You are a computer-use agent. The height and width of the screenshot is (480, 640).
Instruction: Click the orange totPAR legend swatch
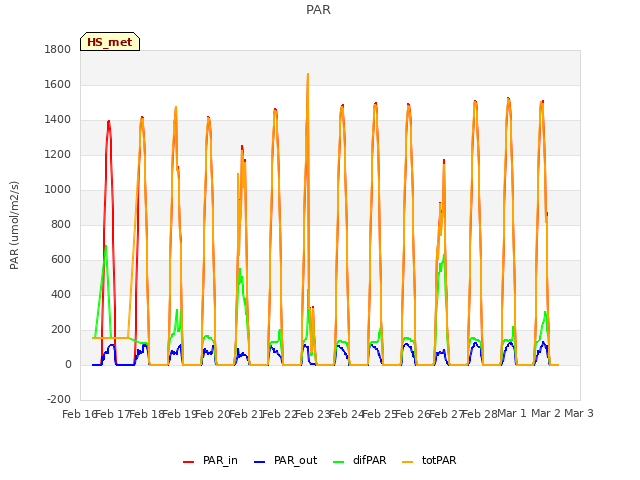(408, 462)
